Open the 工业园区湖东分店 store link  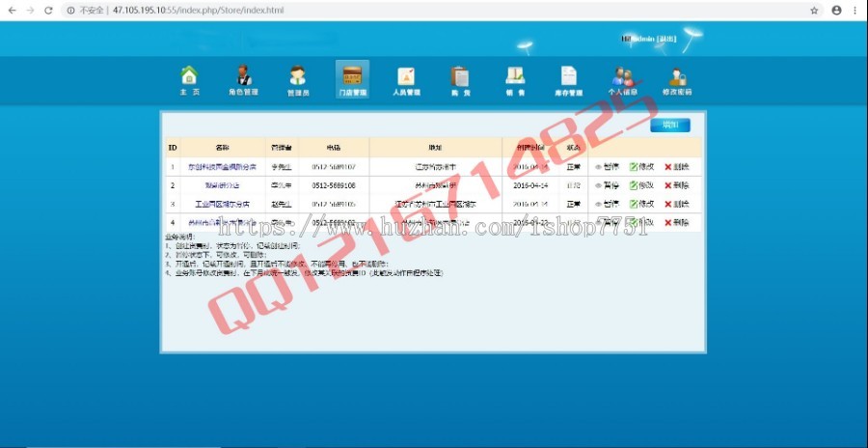tap(222, 204)
